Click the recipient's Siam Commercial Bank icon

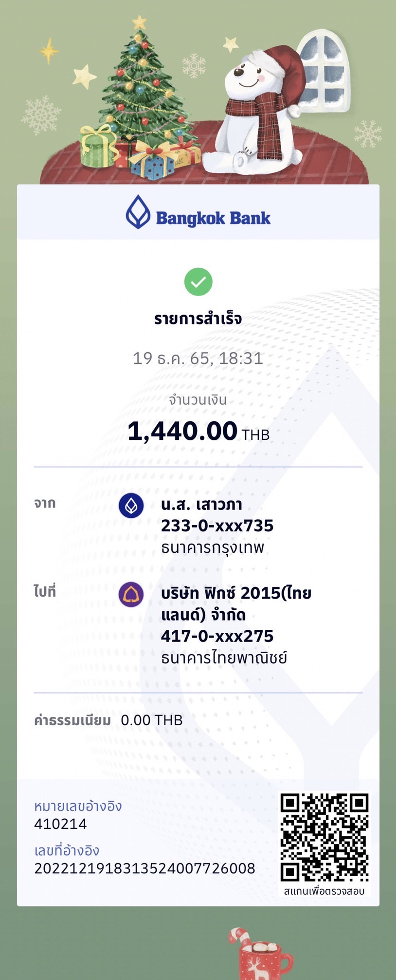click(131, 594)
